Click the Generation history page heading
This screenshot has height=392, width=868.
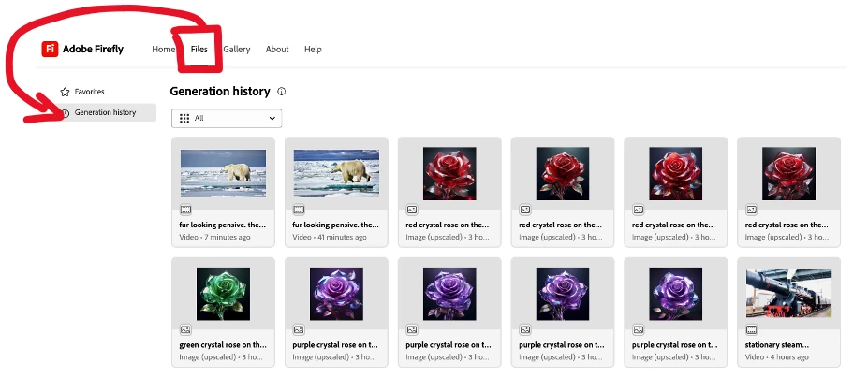220,92
